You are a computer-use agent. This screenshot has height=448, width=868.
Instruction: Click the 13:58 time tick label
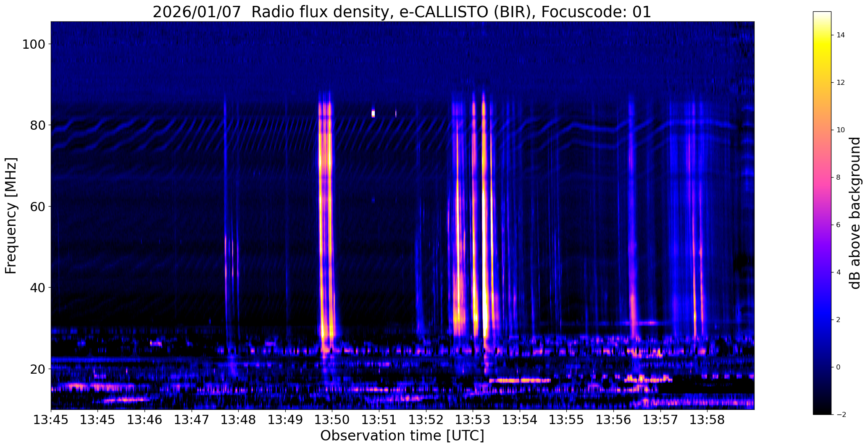[x=707, y=420]
